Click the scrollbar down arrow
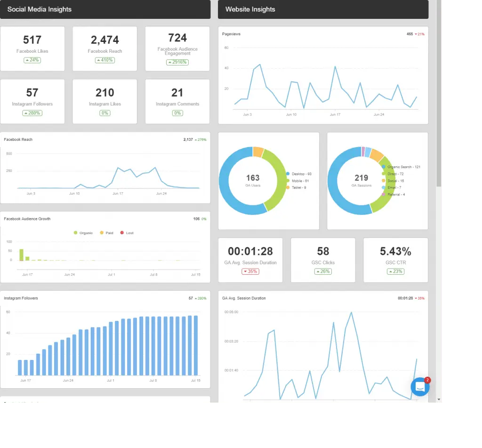 439,399
